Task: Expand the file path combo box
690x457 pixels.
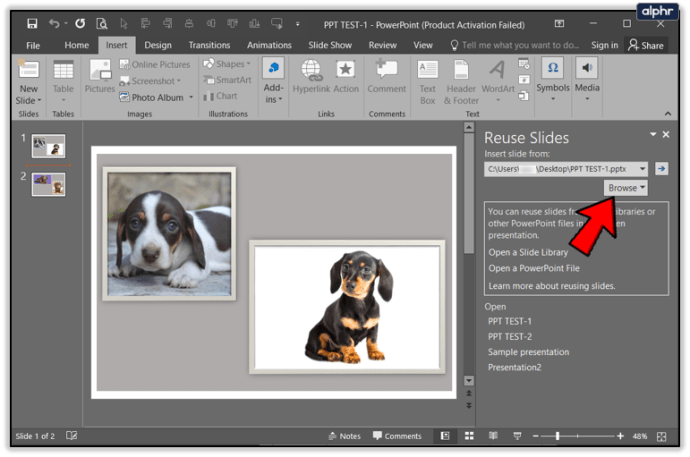Action: coord(641,169)
